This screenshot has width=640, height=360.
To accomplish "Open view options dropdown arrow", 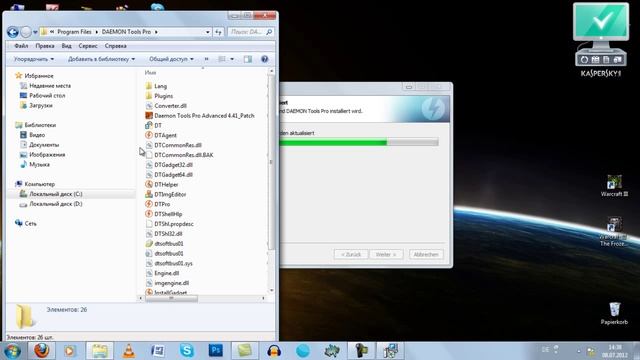I will 232,59.
